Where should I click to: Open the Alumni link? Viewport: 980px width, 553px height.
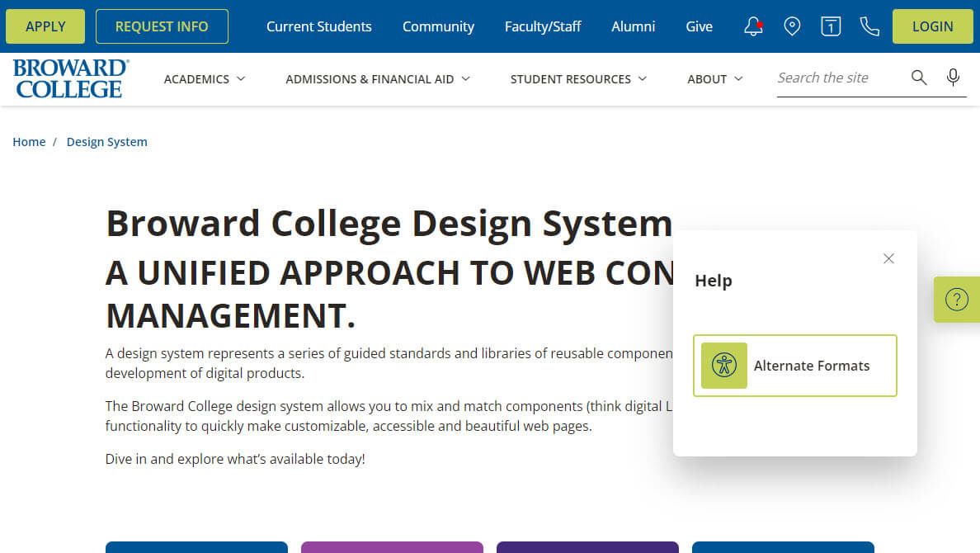[634, 26]
